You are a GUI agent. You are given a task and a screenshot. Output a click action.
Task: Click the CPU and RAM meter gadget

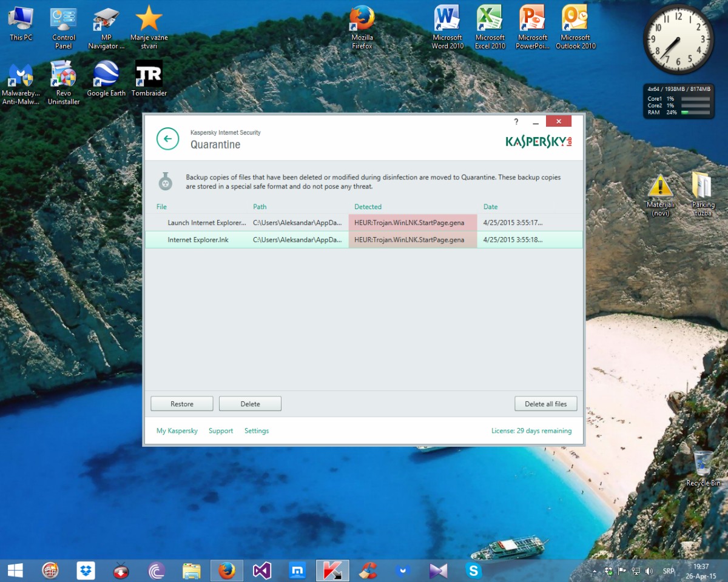point(679,101)
